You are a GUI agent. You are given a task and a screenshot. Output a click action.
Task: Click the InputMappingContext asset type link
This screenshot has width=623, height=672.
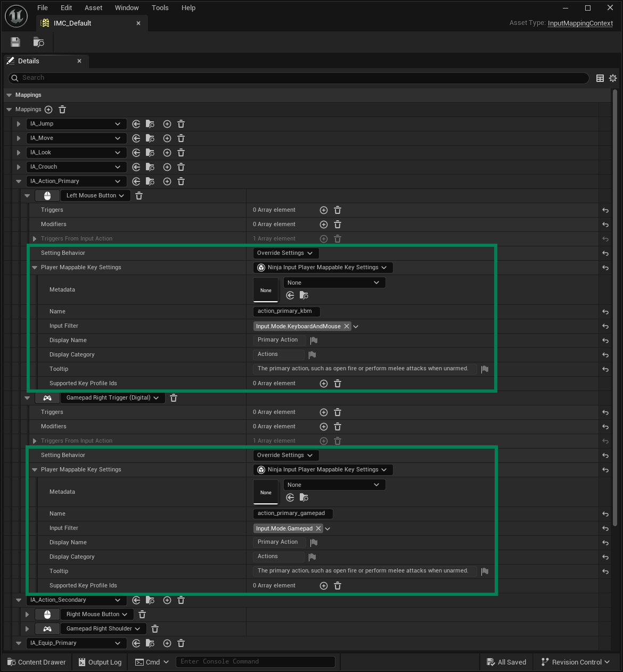pyautogui.click(x=580, y=23)
